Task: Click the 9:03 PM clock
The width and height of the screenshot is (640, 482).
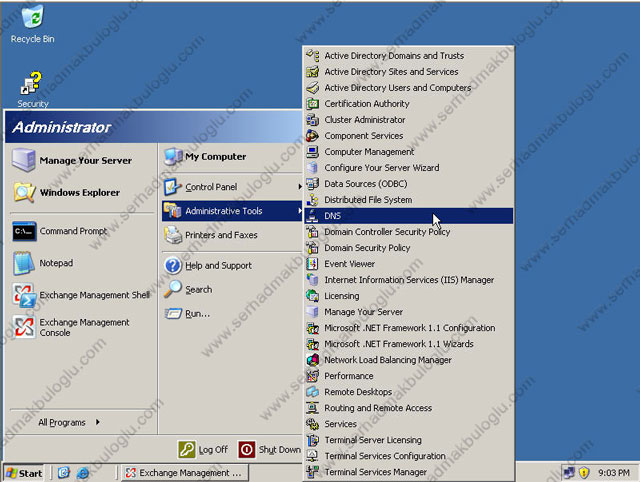Action: point(613,473)
